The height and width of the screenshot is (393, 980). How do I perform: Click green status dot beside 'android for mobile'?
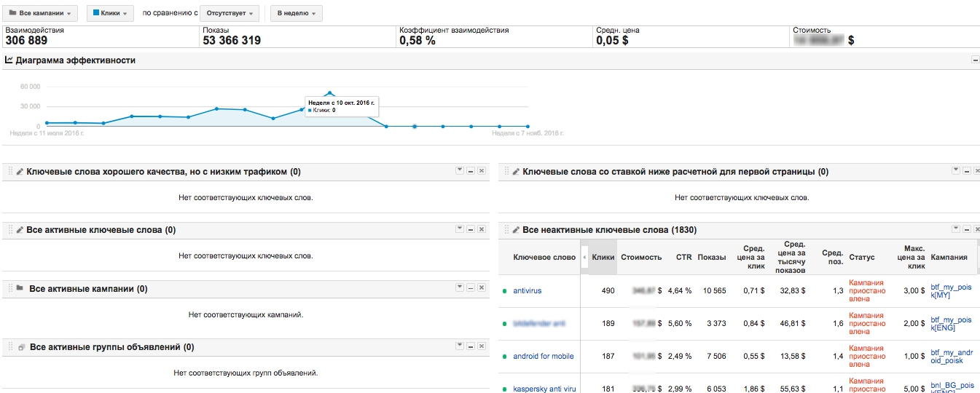point(504,357)
